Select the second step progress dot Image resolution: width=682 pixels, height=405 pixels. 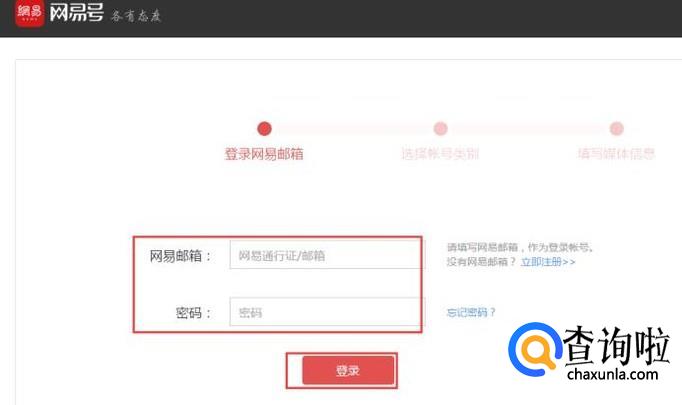pos(441,128)
